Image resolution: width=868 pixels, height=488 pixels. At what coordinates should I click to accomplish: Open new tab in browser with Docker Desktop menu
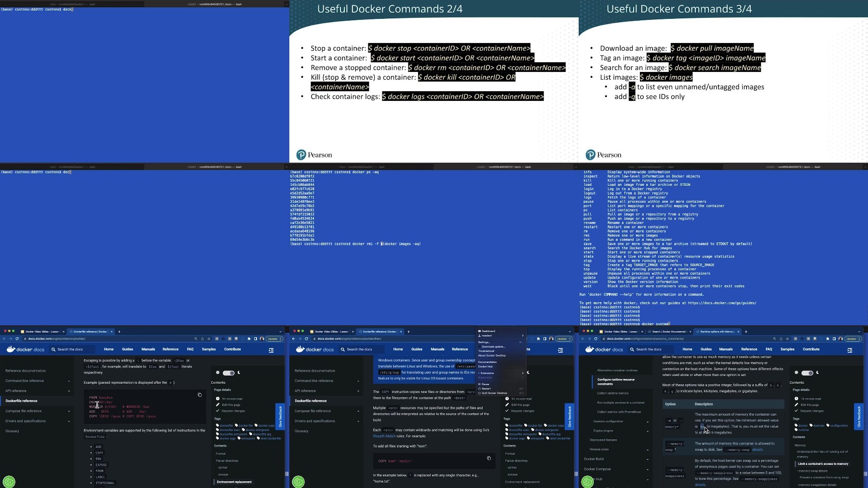[x=408, y=332]
